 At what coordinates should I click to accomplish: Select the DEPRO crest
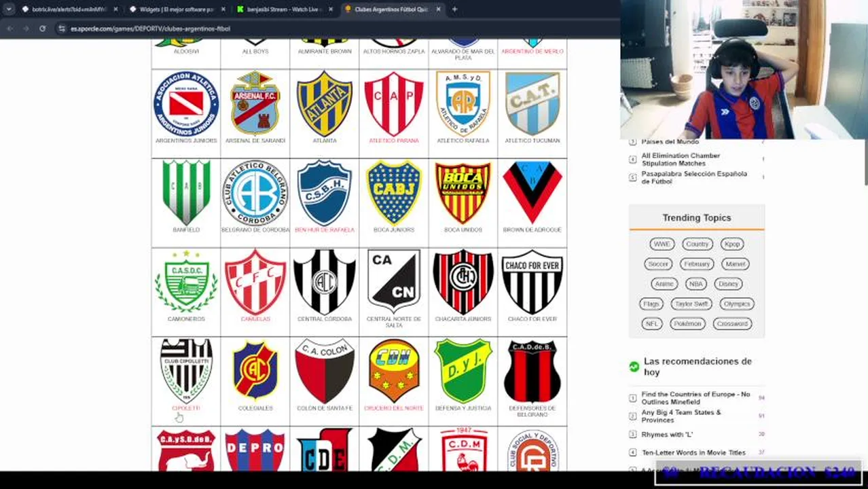(255, 450)
